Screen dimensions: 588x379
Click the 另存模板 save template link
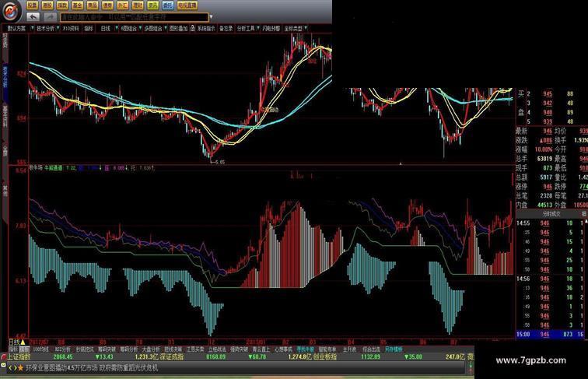click(394, 349)
